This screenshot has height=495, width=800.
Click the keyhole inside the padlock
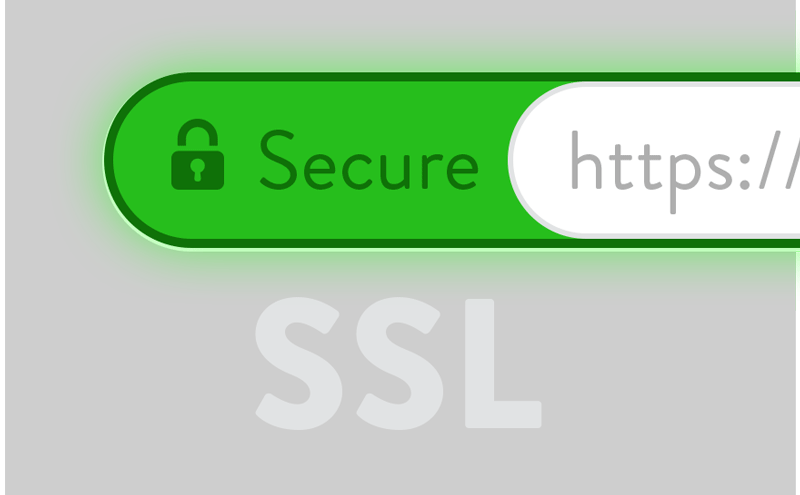coord(197,169)
